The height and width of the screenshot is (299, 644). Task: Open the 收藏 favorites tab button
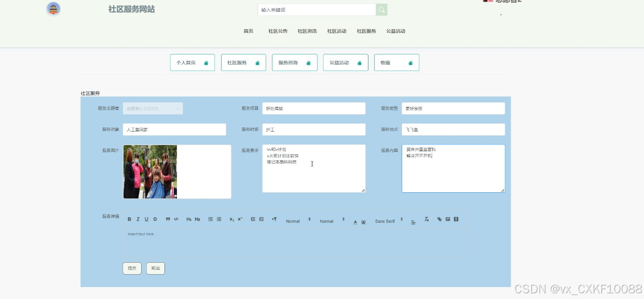pos(396,63)
